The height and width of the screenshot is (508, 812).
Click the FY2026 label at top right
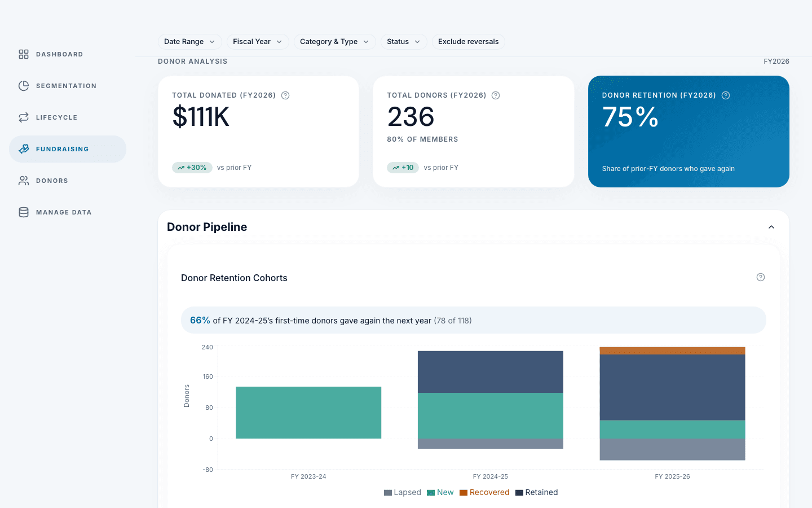(x=776, y=62)
